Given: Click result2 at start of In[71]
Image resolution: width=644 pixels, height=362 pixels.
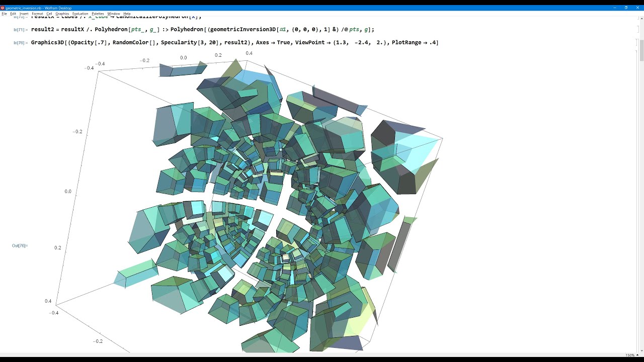Looking at the screenshot, I should pyautogui.click(x=42, y=29).
